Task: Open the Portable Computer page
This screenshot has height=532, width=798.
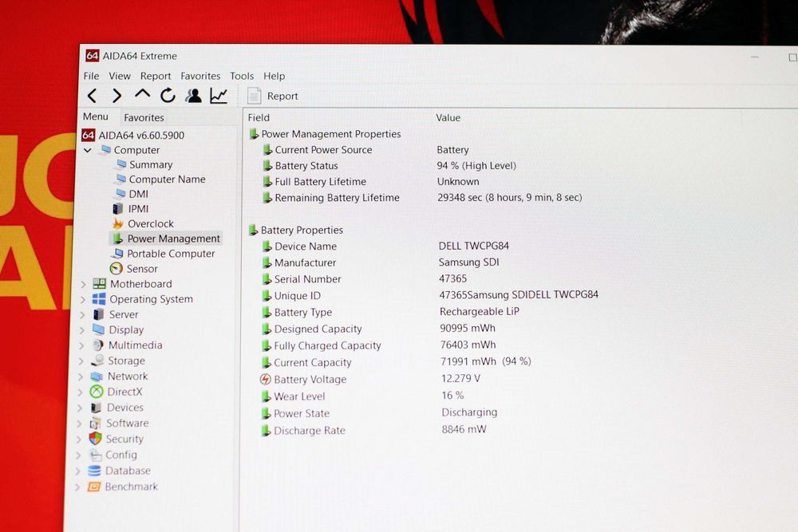Action: click(164, 254)
